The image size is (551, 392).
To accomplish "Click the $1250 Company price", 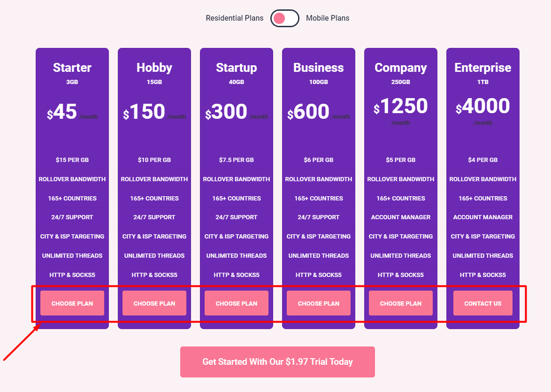I will point(401,106).
